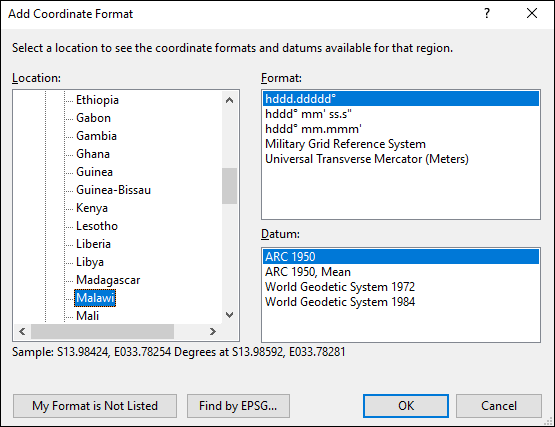Viewport: 555px width, 427px height.
Task: Click the Location list scroll up arrow
Action: [x=229, y=101]
